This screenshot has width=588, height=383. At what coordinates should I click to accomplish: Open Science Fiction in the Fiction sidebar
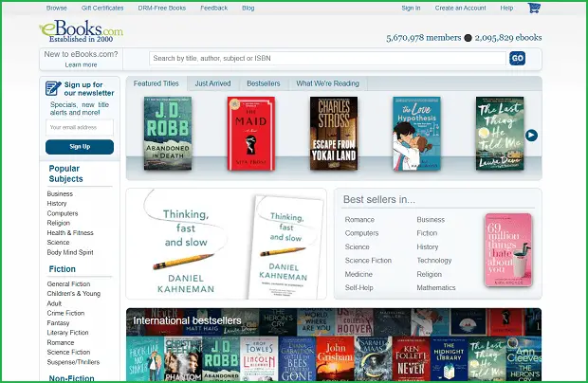tap(68, 353)
